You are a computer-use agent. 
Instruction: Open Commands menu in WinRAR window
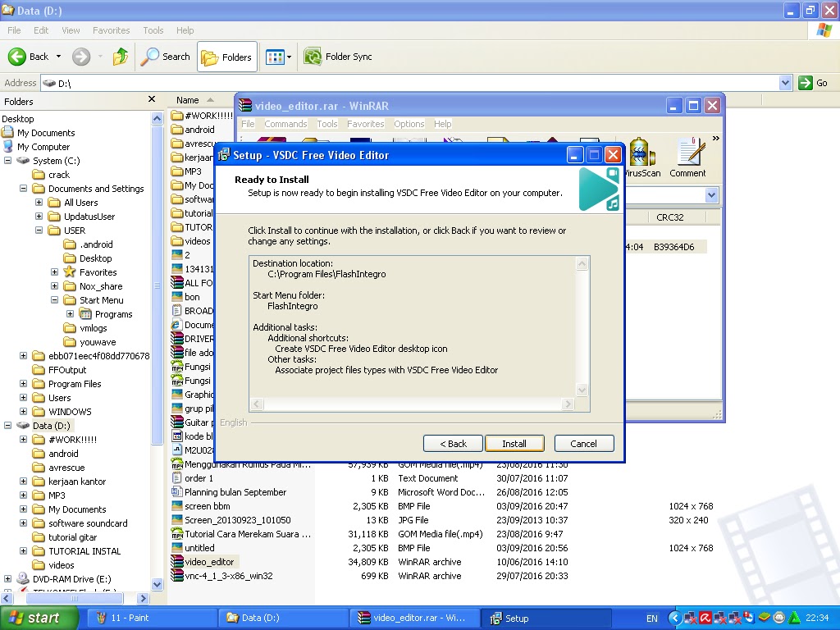coord(285,124)
